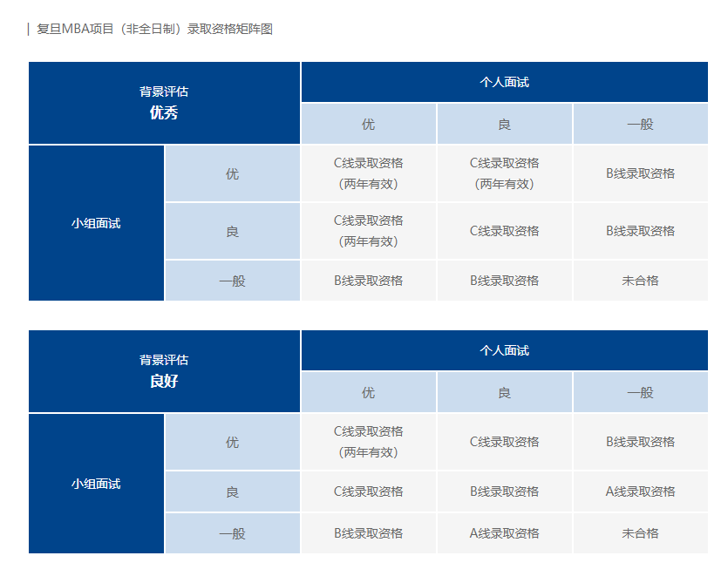Click 个人面试 header in the 良好 table
The image size is (728, 576).
point(504,350)
